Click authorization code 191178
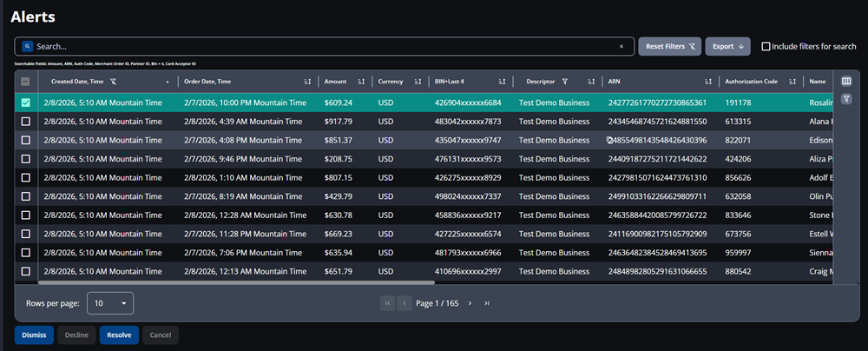 click(x=738, y=103)
